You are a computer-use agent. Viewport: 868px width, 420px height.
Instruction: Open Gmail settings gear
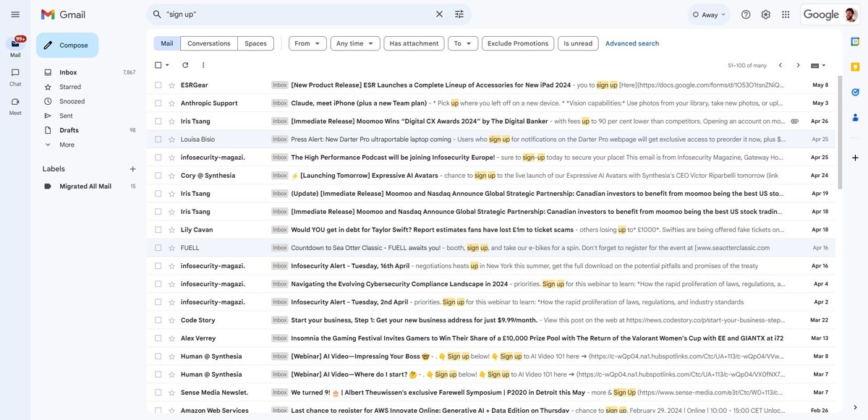[x=765, y=14]
